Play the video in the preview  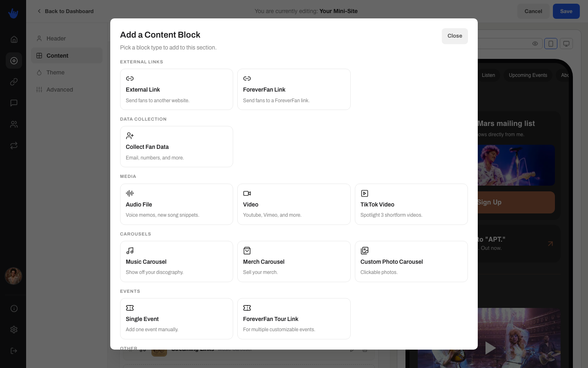click(490, 348)
